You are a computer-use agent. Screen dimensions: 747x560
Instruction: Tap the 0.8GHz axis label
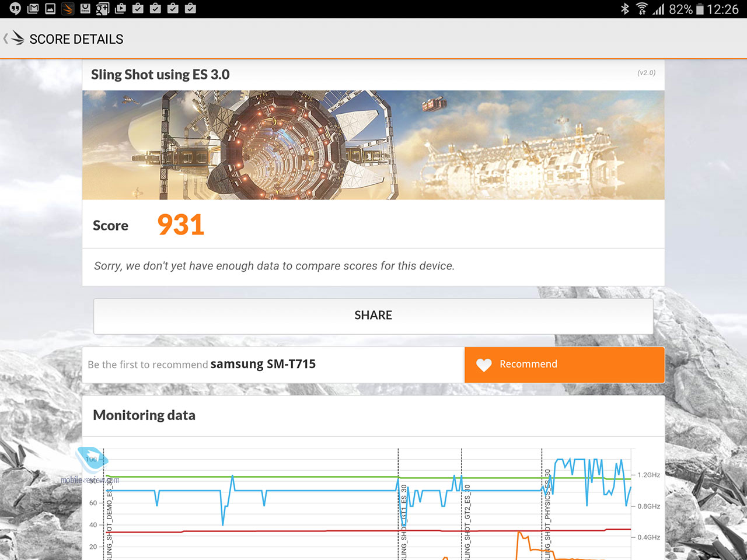pos(649,506)
